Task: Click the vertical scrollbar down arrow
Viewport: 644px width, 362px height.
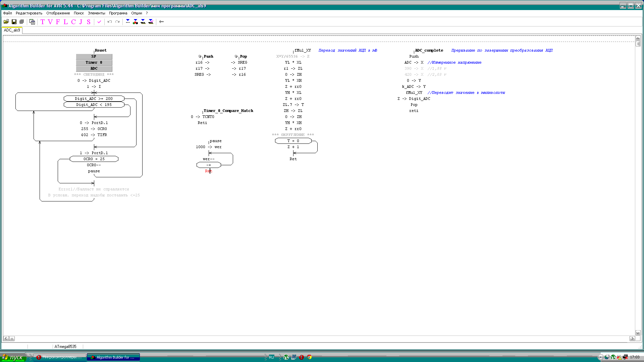Action: pos(638,333)
